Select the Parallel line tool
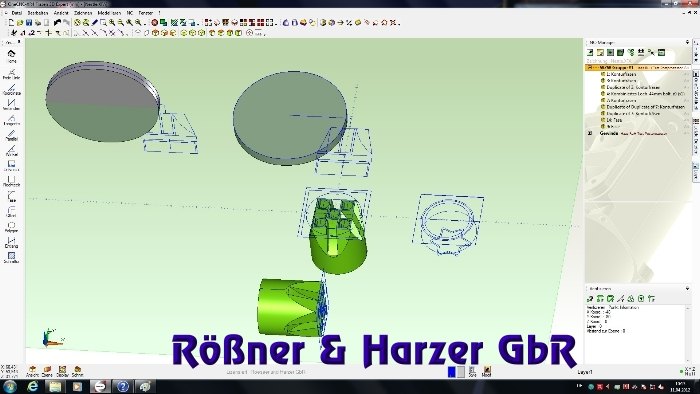 tap(12, 135)
